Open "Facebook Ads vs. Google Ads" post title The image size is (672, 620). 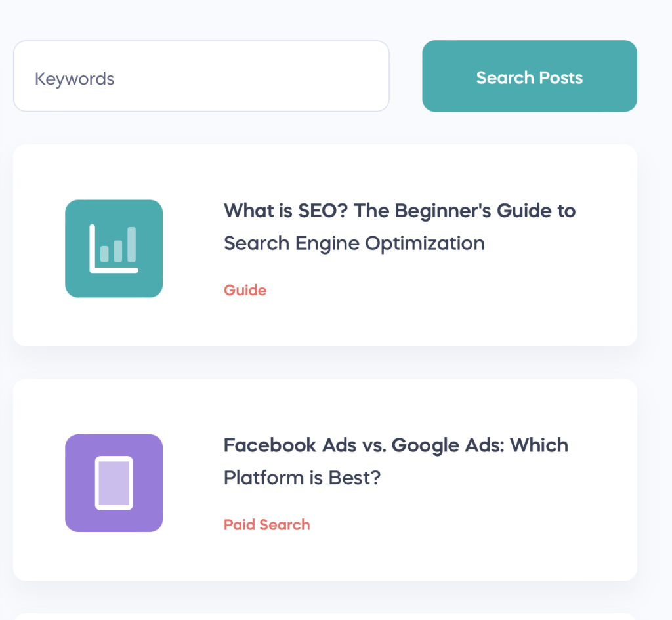pyautogui.click(x=396, y=445)
